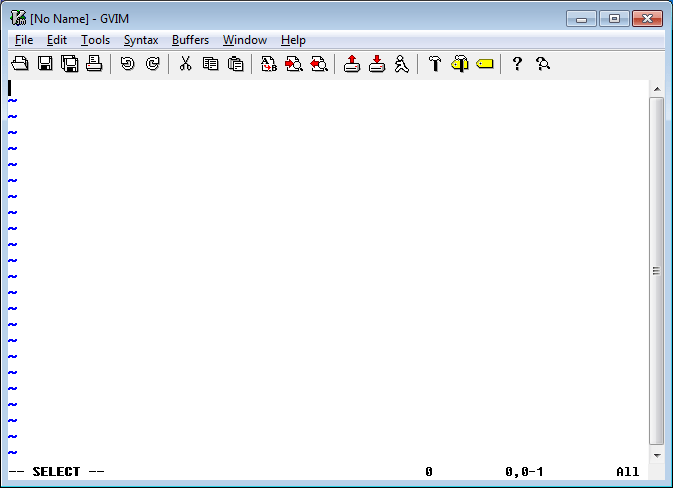Open the Find and Replace icon
673x488 pixels.
[x=269, y=64]
